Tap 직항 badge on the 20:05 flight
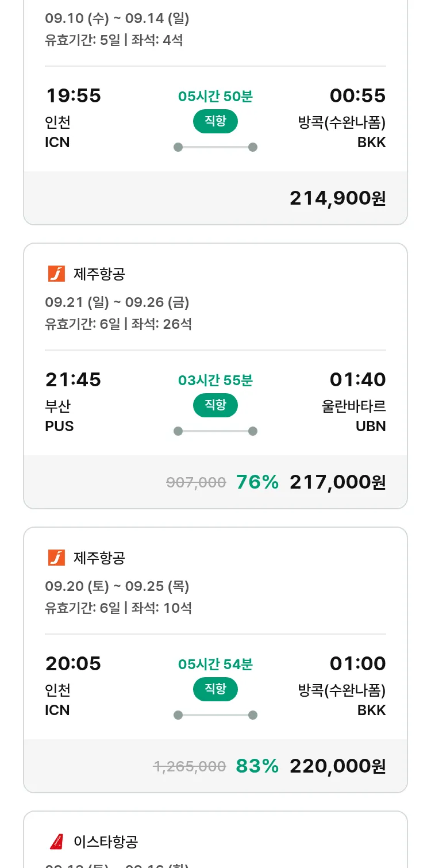Screen dimensions: 431x868 215,689
